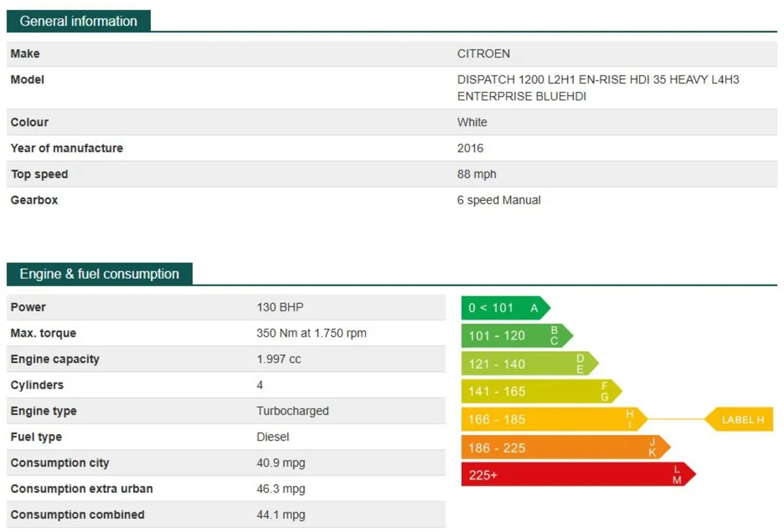
Task: Select the 2016 year value
Action: [470, 148]
